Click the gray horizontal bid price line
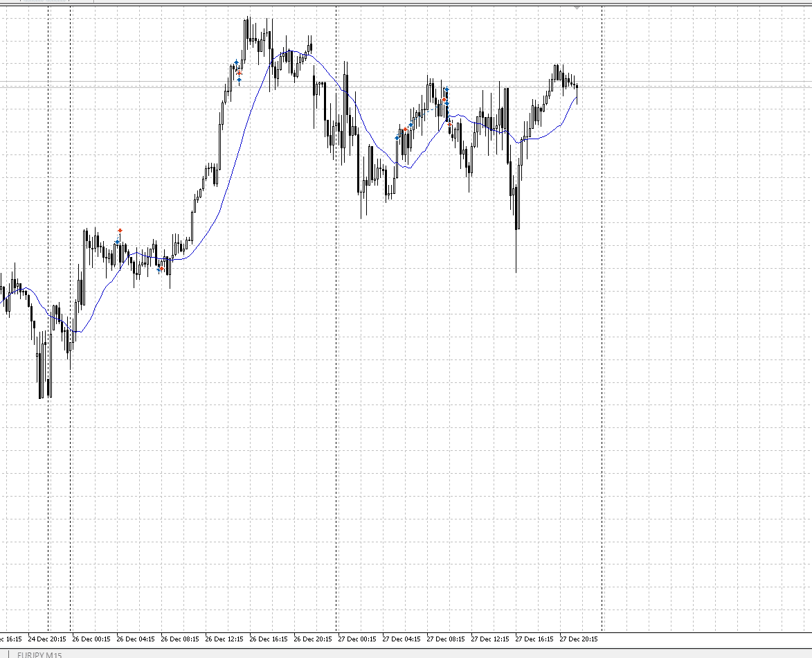Viewport: 812px width, 658px height. click(x=692, y=87)
